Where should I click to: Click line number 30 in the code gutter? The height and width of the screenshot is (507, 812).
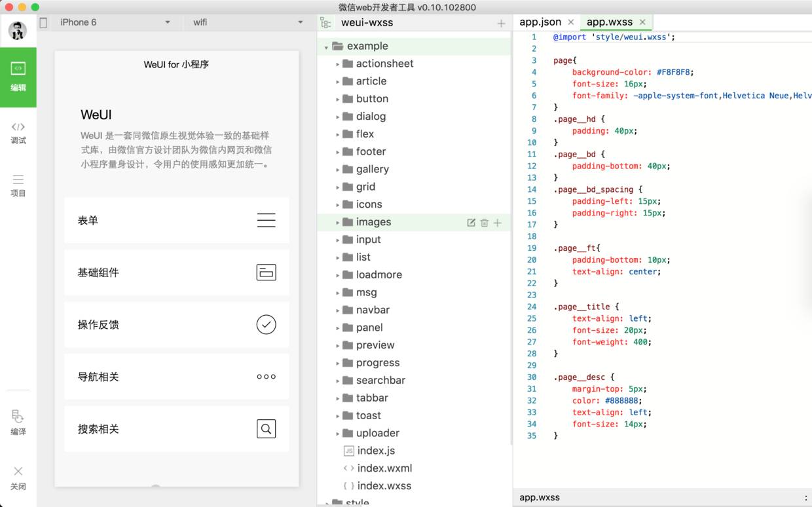click(532, 377)
